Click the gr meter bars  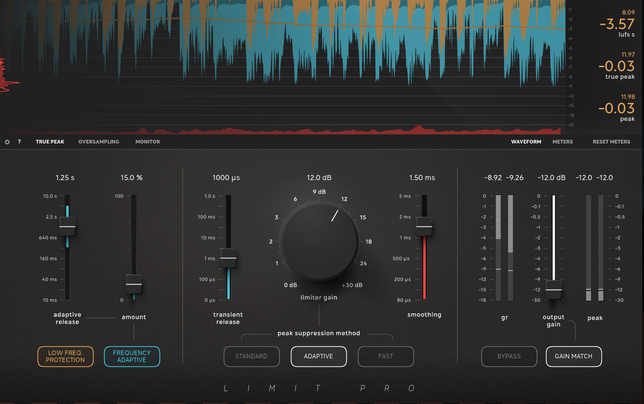[504, 248]
